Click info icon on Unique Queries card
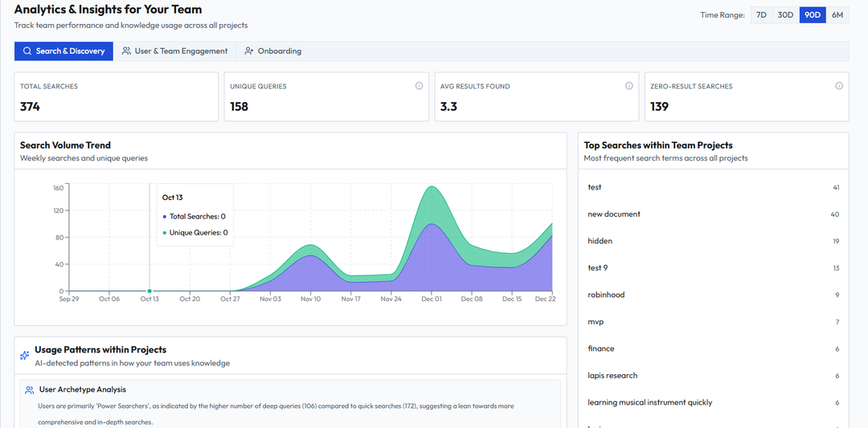 (x=419, y=86)
